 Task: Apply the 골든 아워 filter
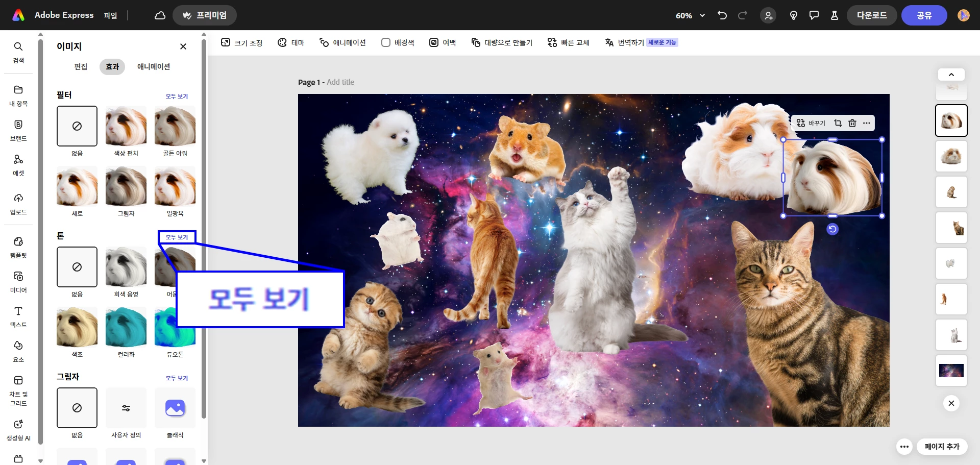[175, 126]
